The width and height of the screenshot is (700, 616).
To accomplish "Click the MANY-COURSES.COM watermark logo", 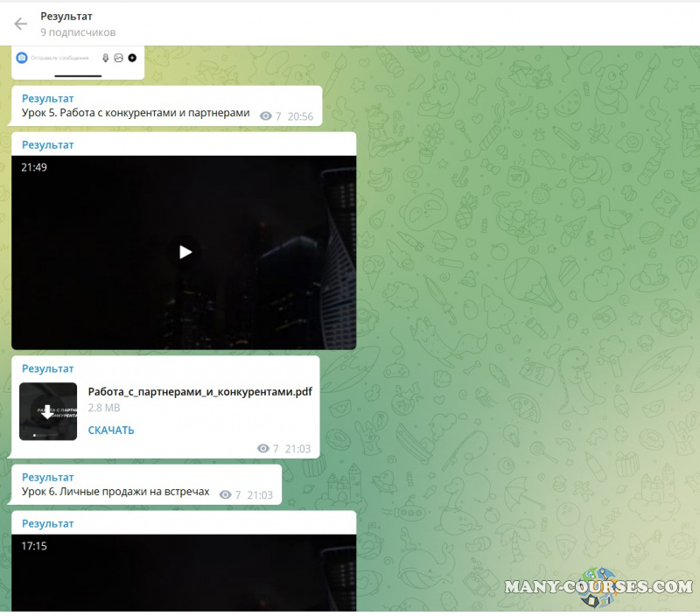I will click(598, 587).
